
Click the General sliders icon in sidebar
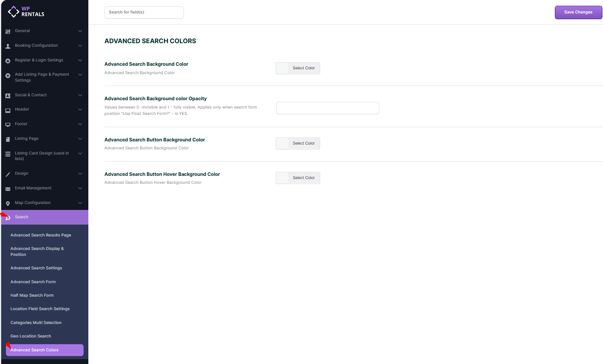click(8, 31)
